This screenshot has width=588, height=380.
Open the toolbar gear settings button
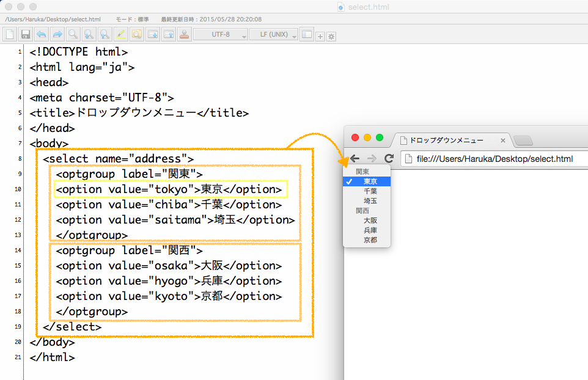[x=331, y=37]
